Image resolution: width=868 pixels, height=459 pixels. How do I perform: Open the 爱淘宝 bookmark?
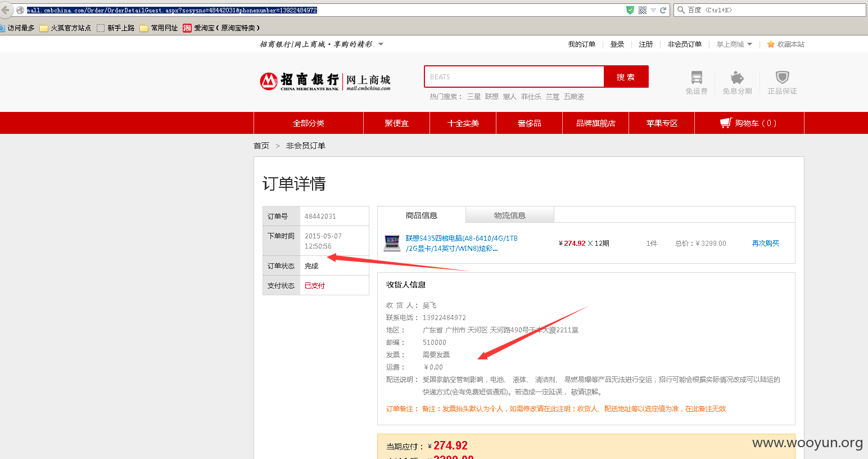[x=221, y=28]
